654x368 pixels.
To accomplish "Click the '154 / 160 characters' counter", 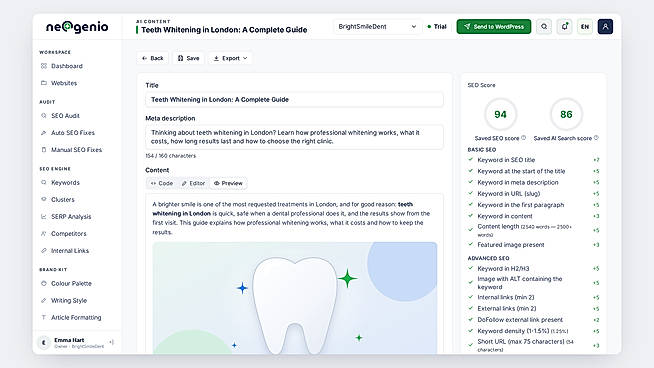I will [171, 156].
